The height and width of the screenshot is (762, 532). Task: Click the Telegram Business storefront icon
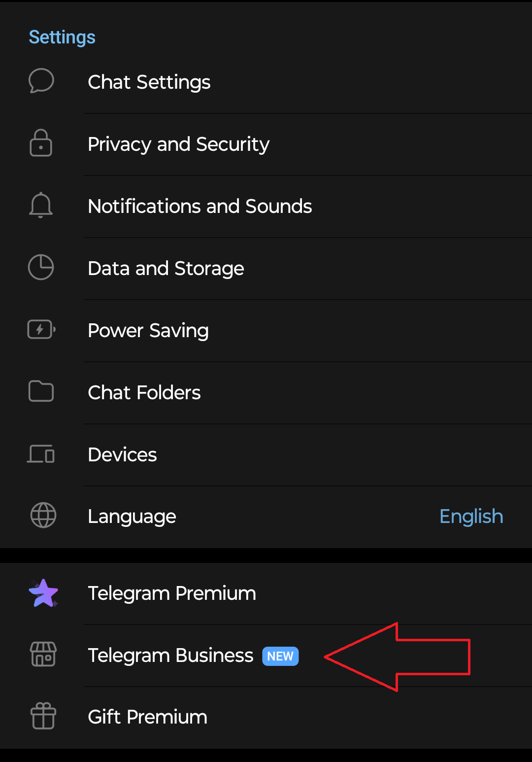[x=43, y=655]
